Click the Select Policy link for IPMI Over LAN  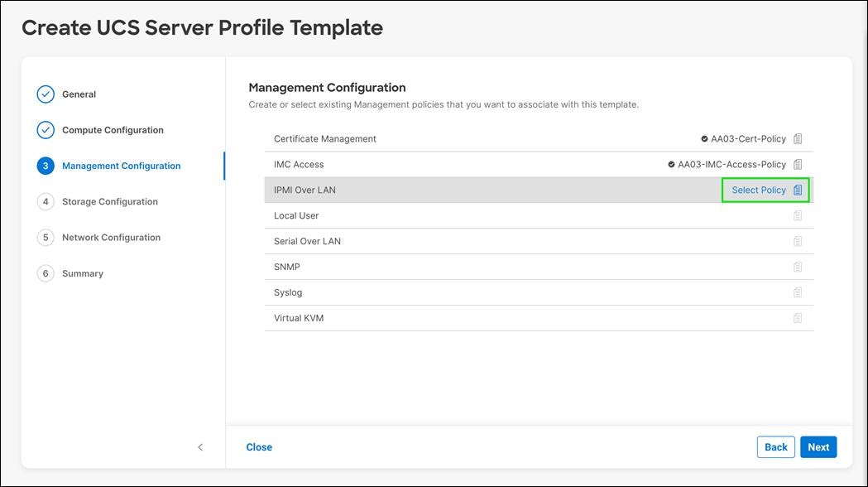[759, 190]
